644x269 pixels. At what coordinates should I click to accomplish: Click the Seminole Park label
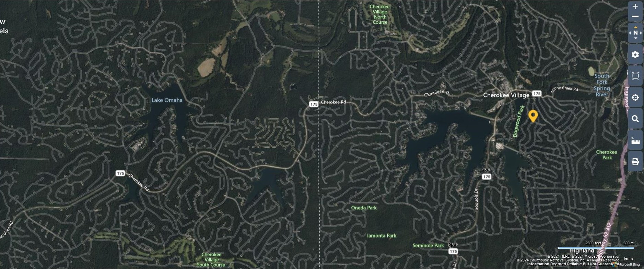click(x=428, y=245)
